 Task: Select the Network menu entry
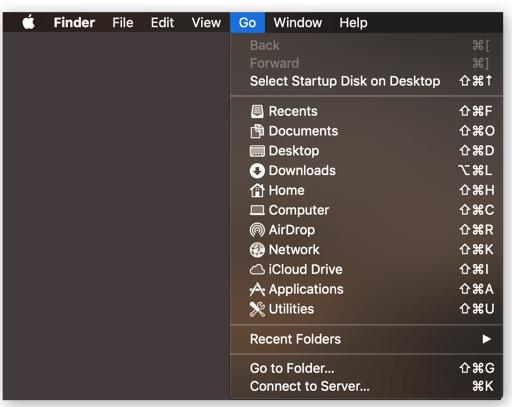(x=366, y=250)
